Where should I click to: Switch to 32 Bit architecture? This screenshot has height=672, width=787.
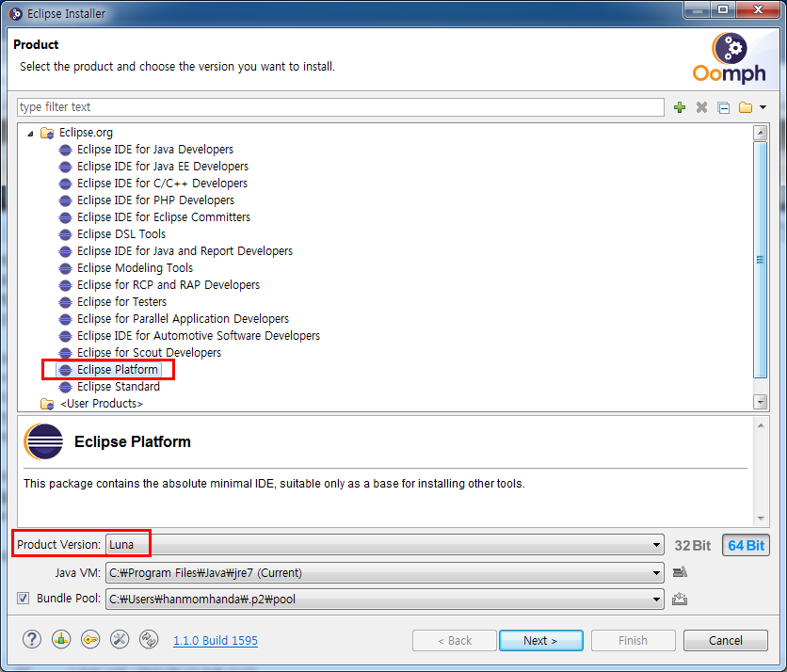[x=692, y=546]
